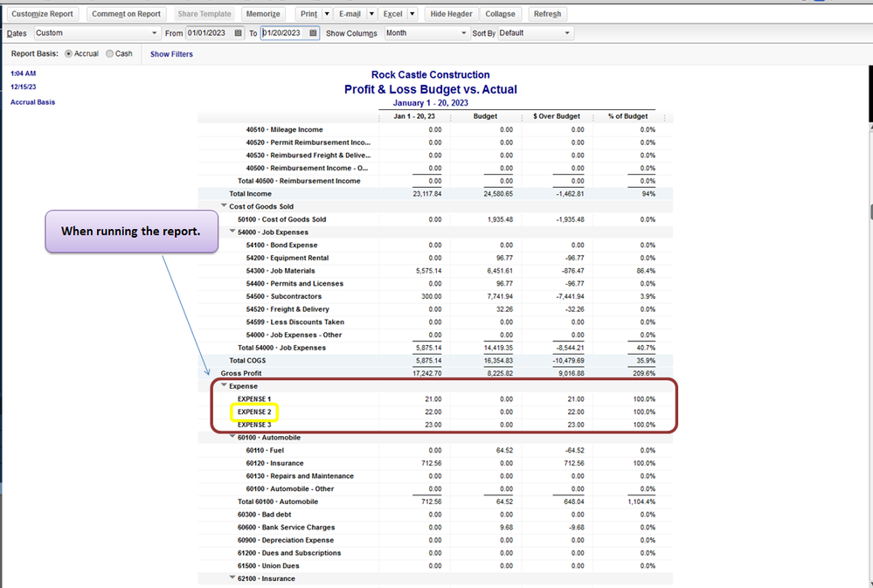
Task: Collapse the 60100 Automobile group
Action: pyautogui.click(x=232, y=438)
